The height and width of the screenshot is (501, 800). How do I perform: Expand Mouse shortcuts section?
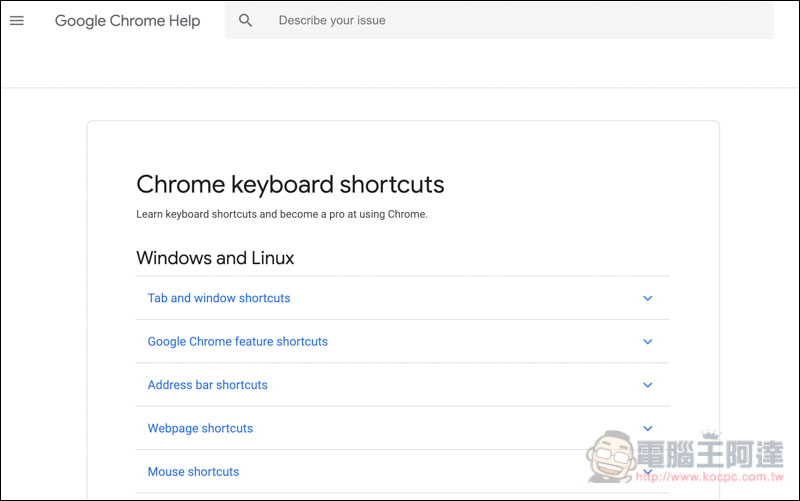pyautogui.click(x=403, y=471)
